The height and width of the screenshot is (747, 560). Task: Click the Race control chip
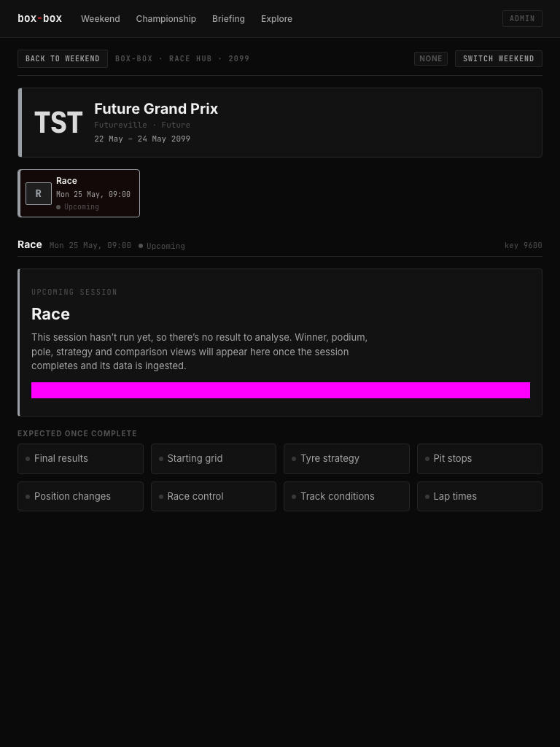(214, 496)
